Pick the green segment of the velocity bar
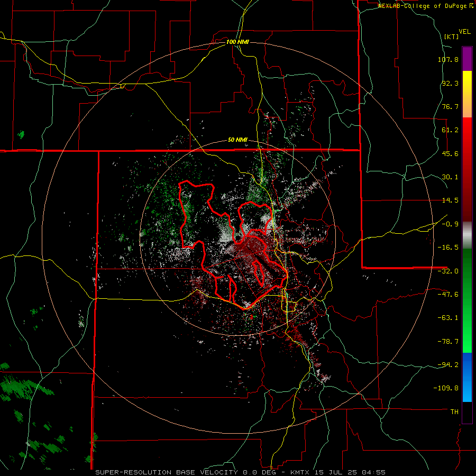This screenshot has height=476, width=476. pos(467,300)
